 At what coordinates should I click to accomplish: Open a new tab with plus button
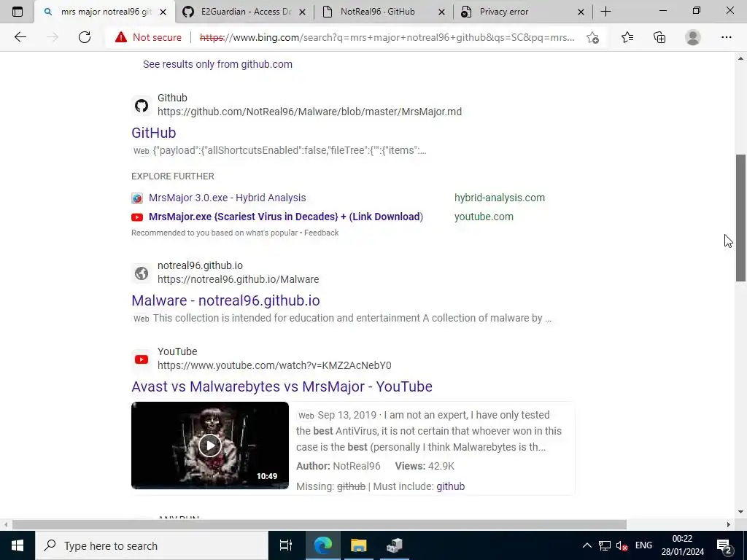pyautogui.click(x=605, y=12)
